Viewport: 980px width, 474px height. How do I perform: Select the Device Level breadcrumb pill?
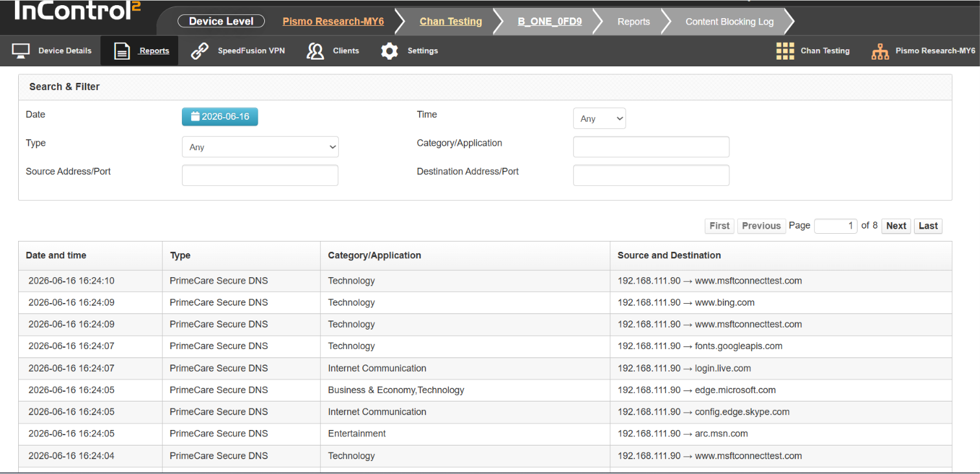tap(221, 21)
